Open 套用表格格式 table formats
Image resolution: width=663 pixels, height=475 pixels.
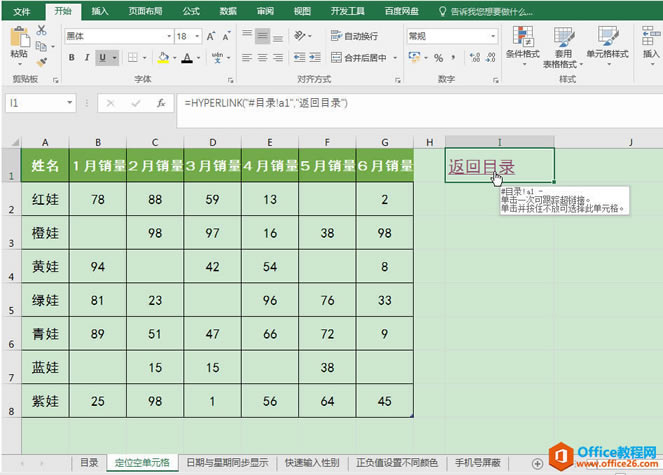tap(563, 47)
